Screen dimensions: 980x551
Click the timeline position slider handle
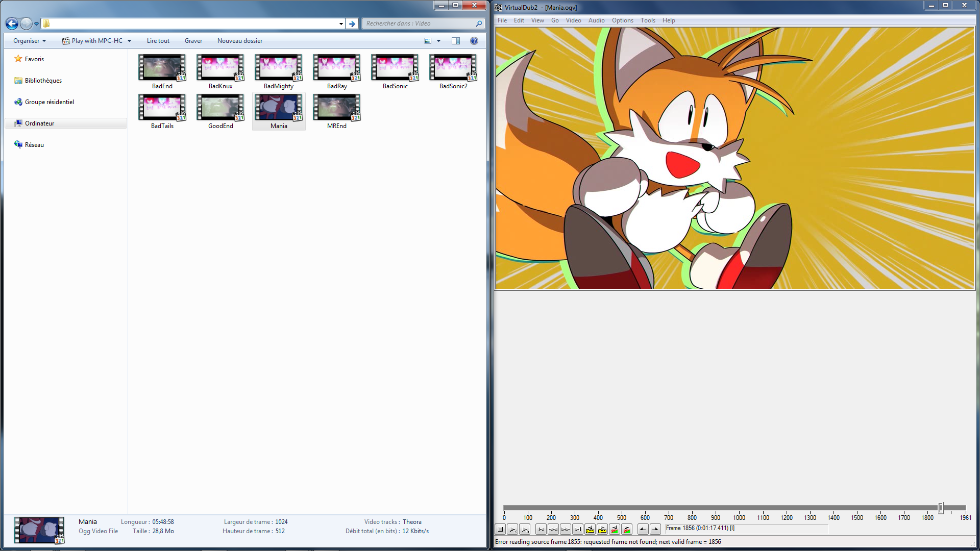[x=940, y=508]
